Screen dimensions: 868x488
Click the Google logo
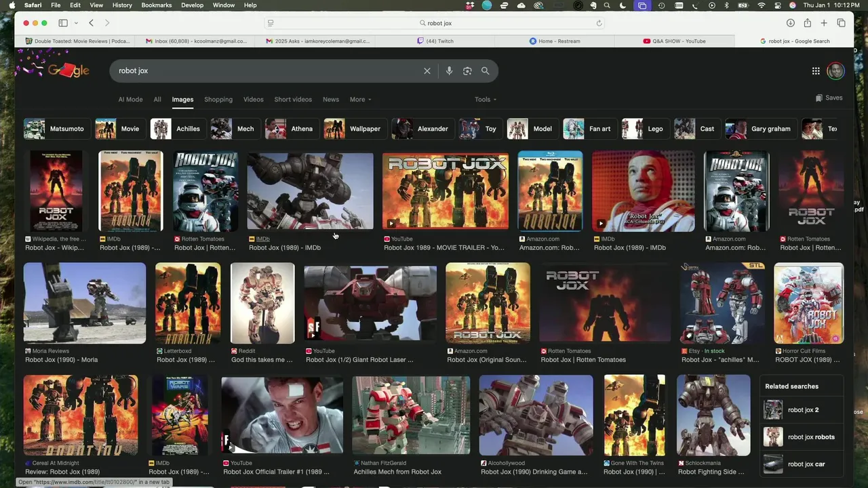(x=68, y=70)
